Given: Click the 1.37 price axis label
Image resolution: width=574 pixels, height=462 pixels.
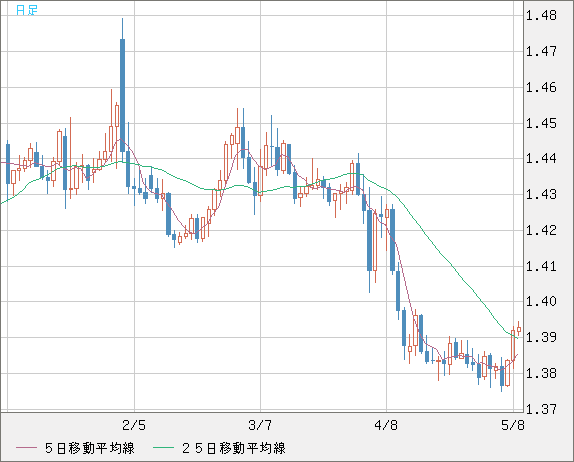Looking at the screenshot, I should [x=541, y=409].
